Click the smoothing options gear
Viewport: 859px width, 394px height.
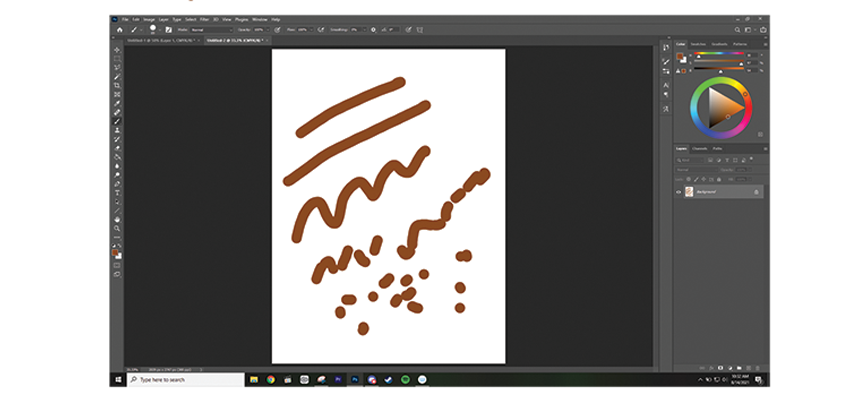(374, 30)
